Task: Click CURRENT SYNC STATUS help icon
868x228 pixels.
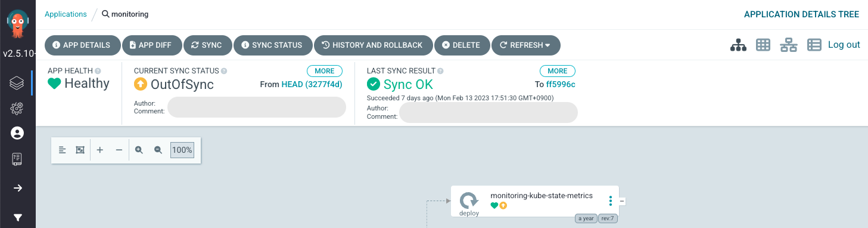Action: point(225,71)
